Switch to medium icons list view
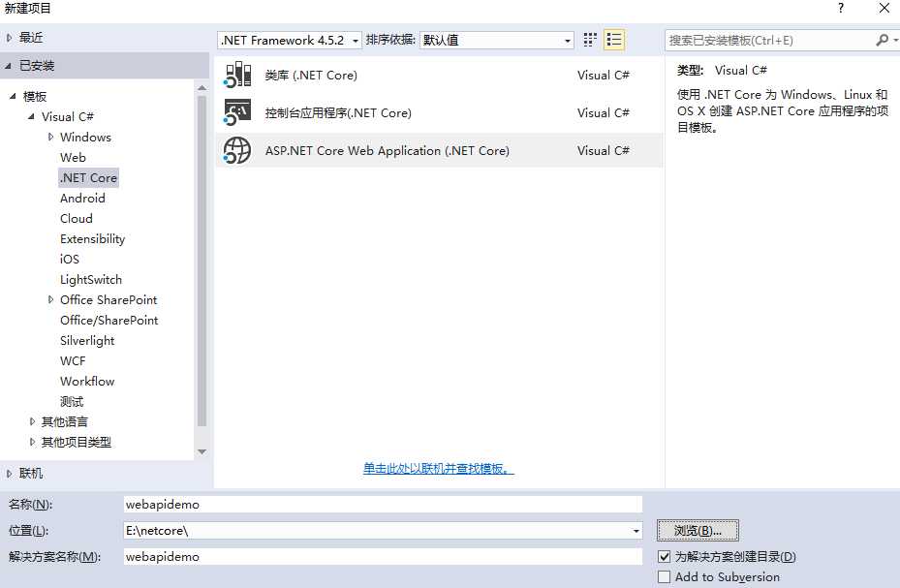The image size is (900, 588). [x=614, y=40]
